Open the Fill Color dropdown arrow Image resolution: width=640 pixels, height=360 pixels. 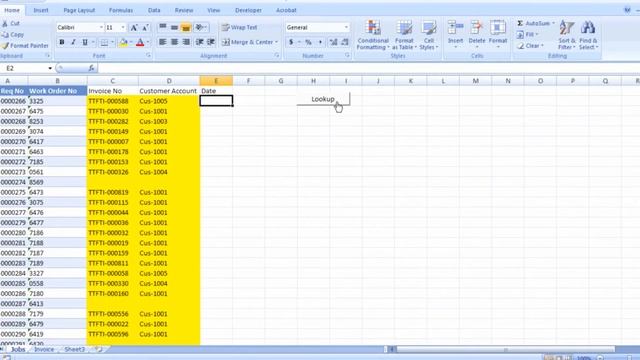[x=131, y=42]
